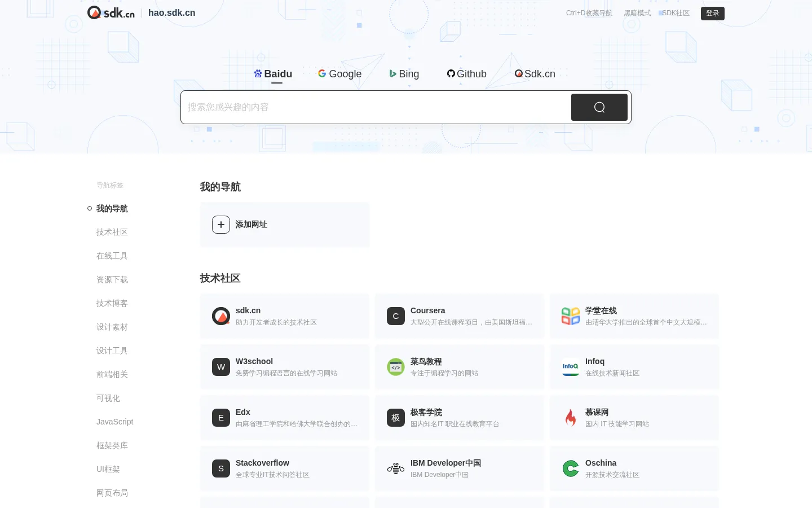Open 可视化 sidebar item
812x508 pixels.
(x=108, y=398)
